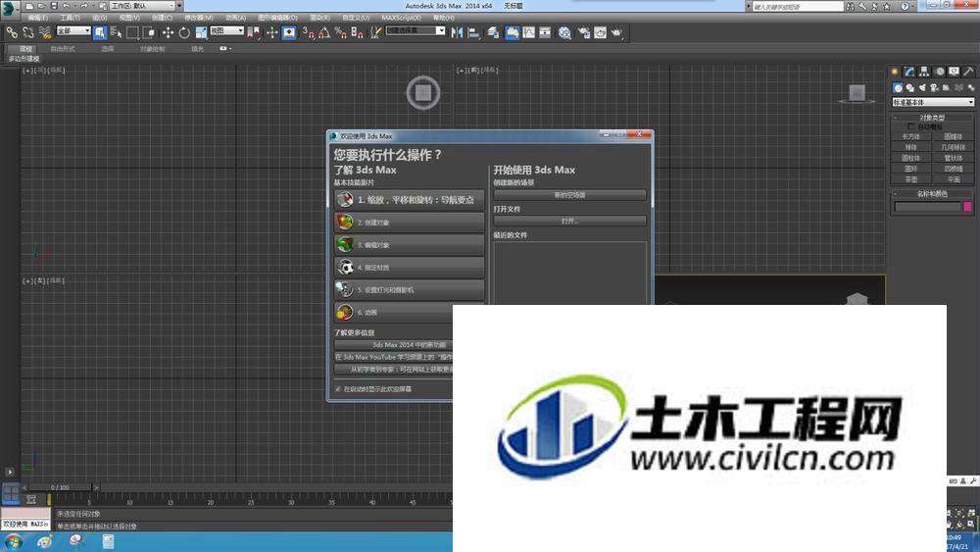Click the 3ds Max 2014 new features button
Screen dimensions: 980x552
[x=394, y=345]
